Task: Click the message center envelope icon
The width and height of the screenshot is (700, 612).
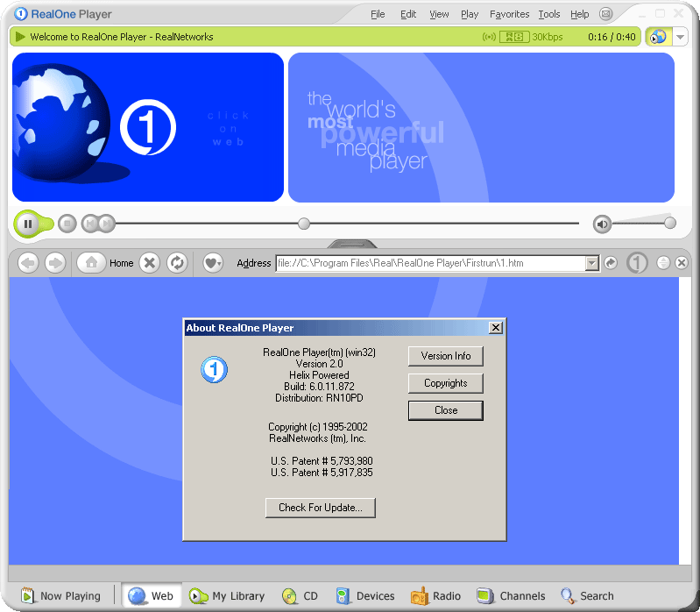Action: click(x=605, y=14)
